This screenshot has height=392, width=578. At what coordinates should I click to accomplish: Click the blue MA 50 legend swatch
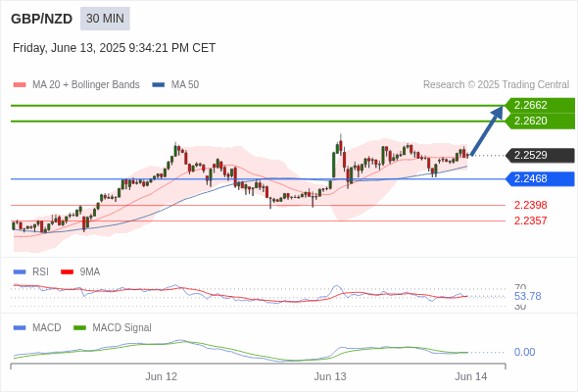coord(158,85)
